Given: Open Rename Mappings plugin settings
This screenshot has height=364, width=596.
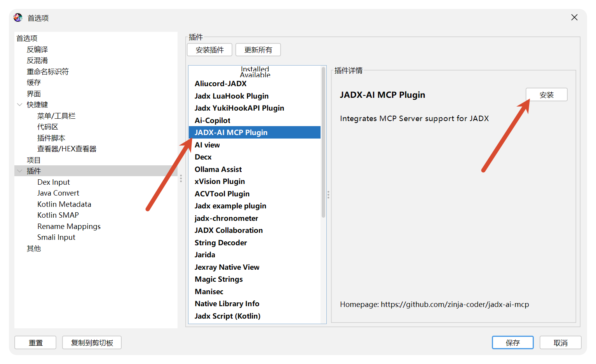Looking at the screenshot, I should tap(69, 227).
